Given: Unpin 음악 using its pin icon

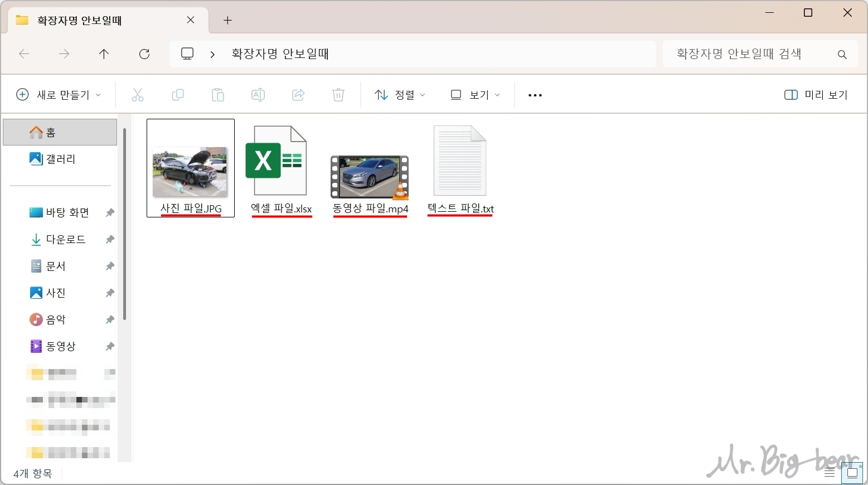Looking at the screenshot, I should tap(110, 319).
